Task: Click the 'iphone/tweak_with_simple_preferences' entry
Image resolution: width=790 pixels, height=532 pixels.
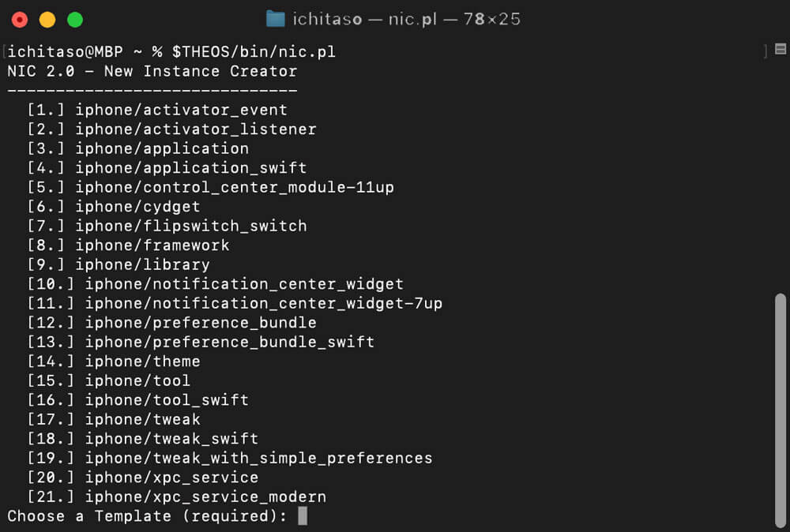Action: 258,458
